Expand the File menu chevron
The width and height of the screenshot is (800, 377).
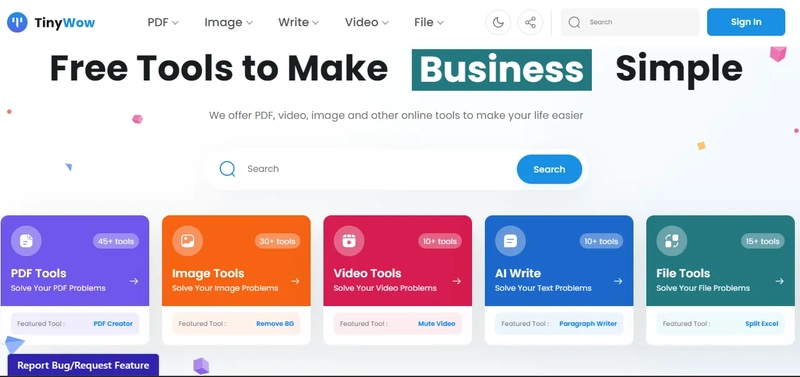[x=440, y=23]
